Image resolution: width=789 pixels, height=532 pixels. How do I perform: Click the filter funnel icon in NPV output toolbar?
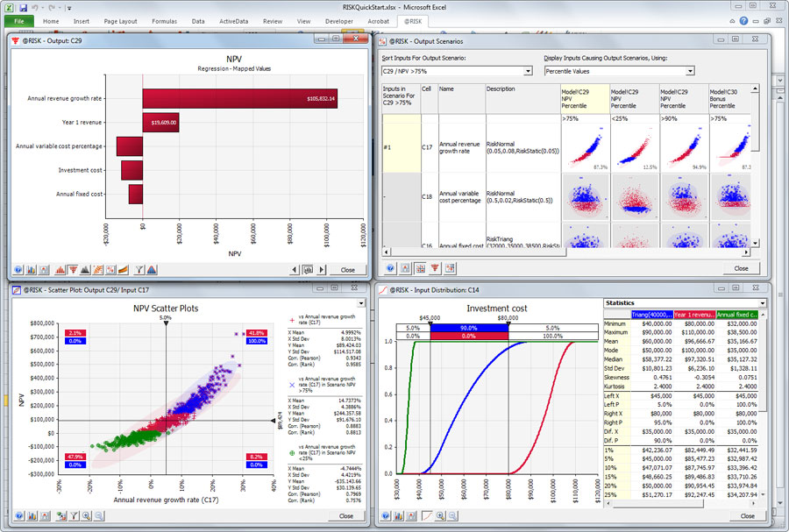pos(139,270)
